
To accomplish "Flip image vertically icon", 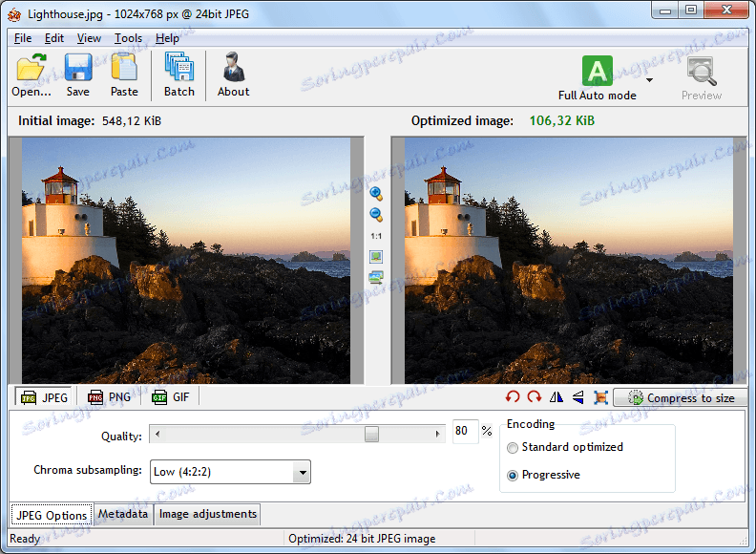I will coord(578,397).
